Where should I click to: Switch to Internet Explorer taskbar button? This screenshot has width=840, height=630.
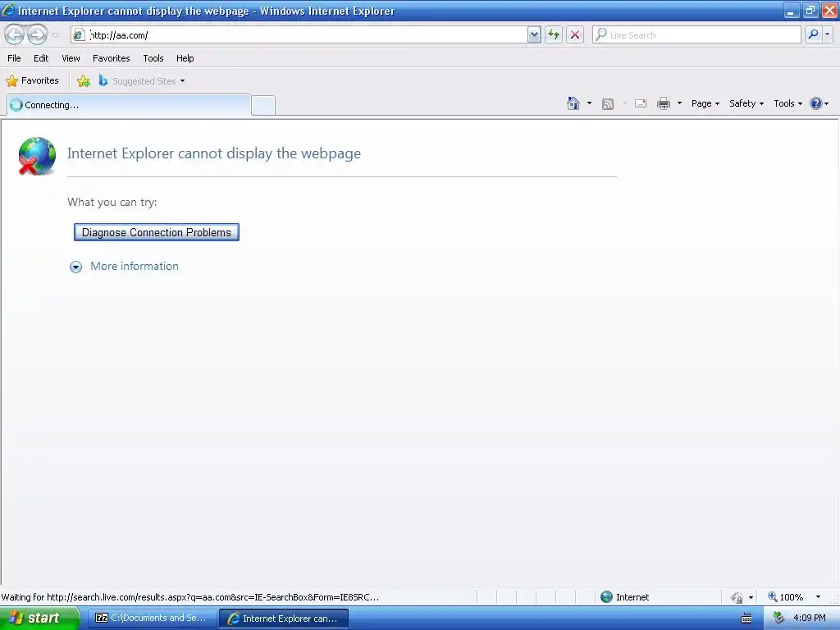click(284, 619)
